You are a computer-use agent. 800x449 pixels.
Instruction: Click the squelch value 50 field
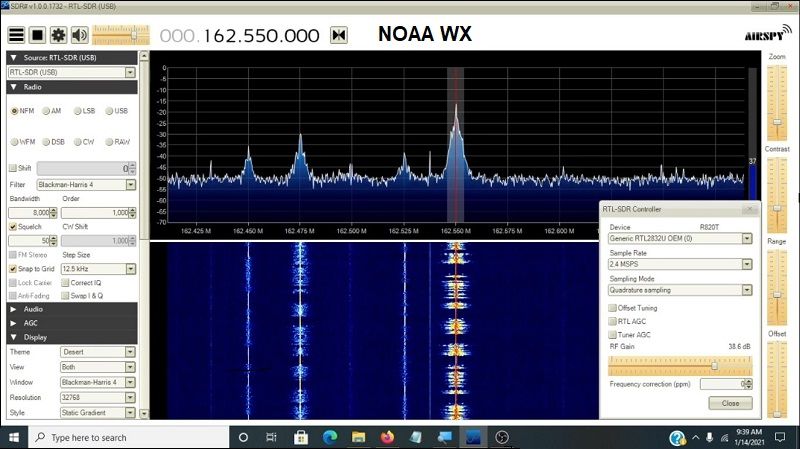point(29,240)
